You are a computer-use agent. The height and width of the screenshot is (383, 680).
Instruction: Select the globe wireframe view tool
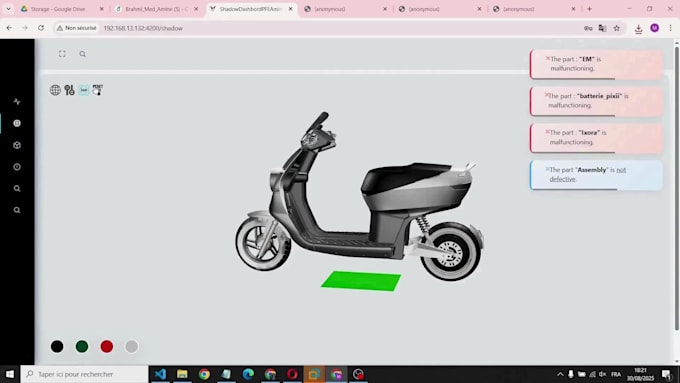tap(55, 90)
